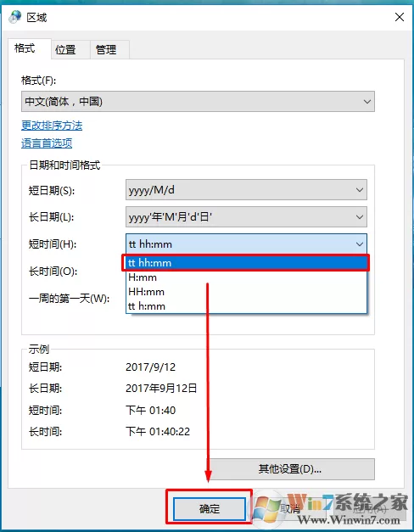
Task: Open the 语言首选项 link
Action: [47, 143]
